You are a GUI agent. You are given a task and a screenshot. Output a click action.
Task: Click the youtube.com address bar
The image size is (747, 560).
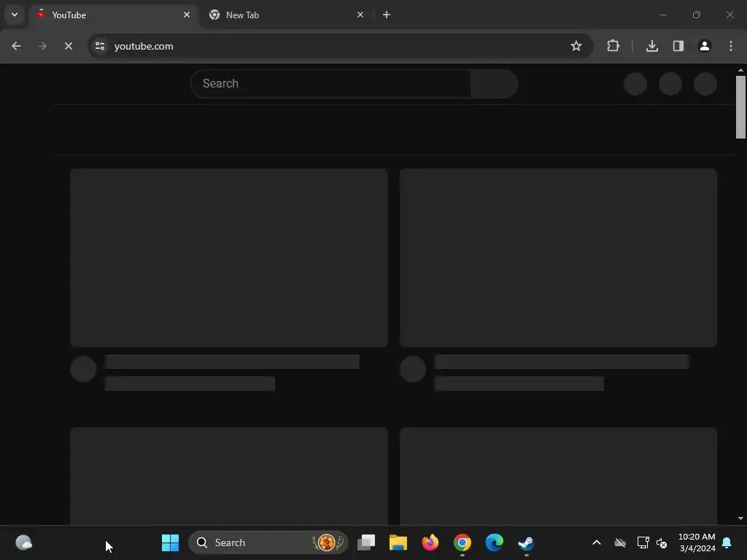coord(341,46)
